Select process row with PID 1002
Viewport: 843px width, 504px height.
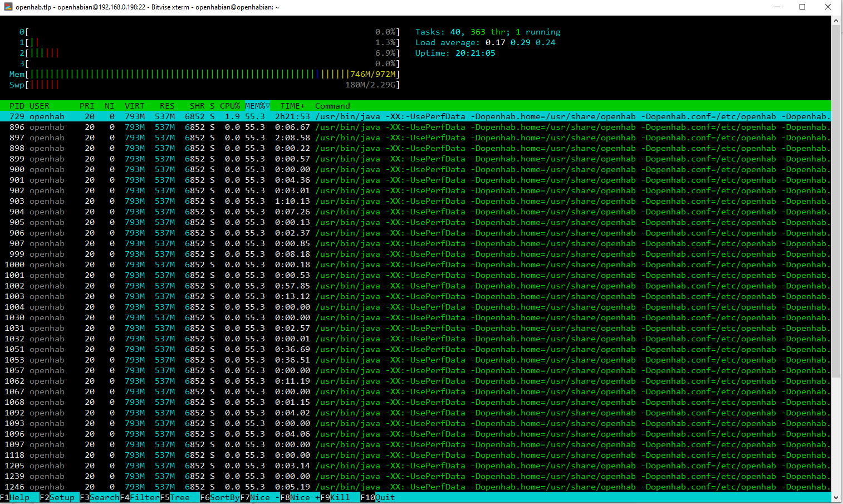click(415, 286)
